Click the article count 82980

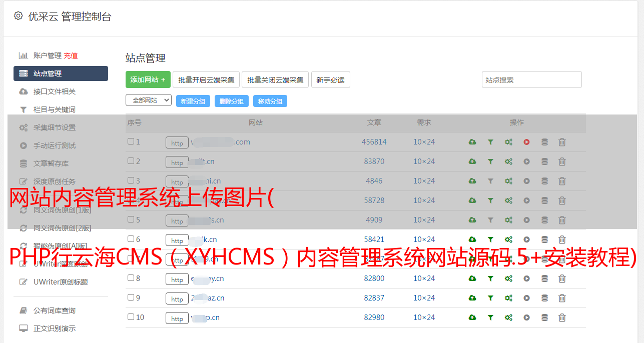click(x=374, y=317)
